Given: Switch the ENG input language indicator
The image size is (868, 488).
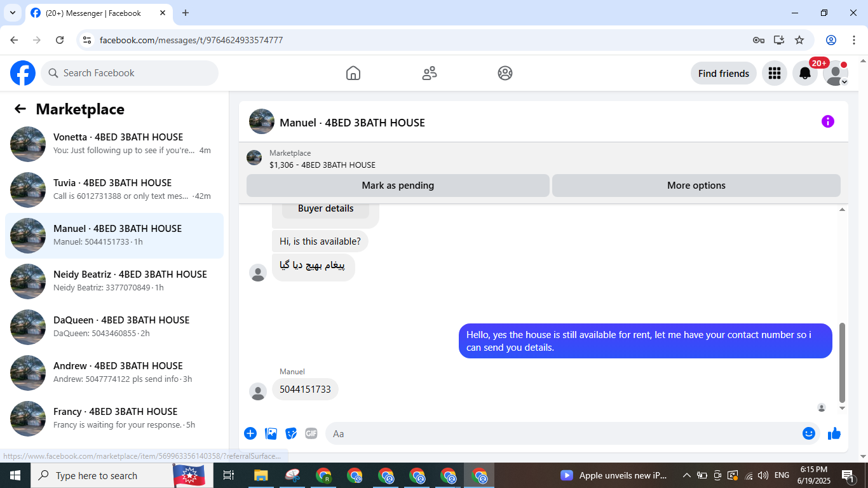Looking at the screenshot, I should (782, 475).
